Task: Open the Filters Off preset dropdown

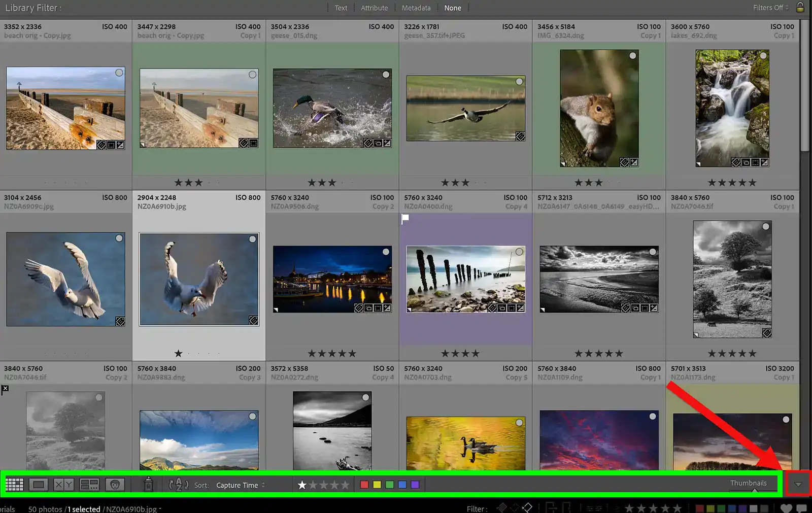Action: (x=770, y=8)
